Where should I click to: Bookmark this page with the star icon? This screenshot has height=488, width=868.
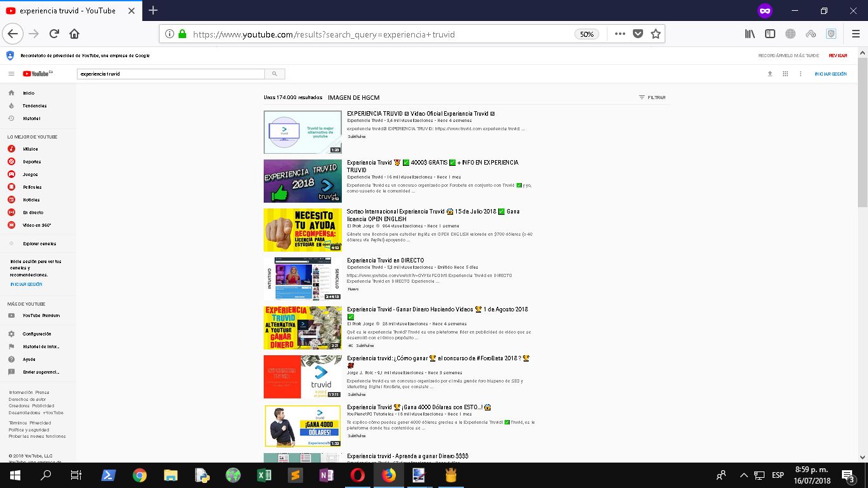[656, 34]
